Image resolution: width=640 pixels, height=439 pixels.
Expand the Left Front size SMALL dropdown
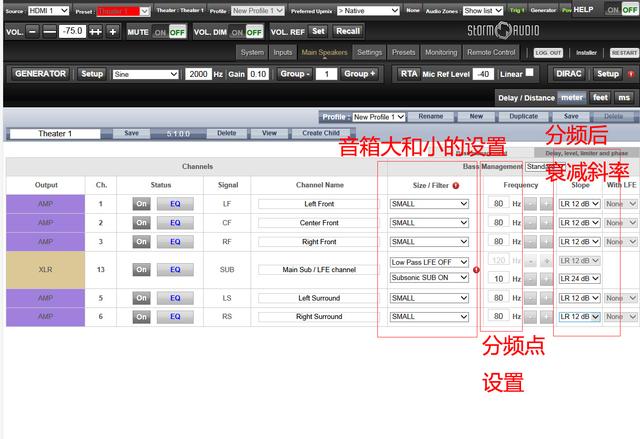click(429, 204)
